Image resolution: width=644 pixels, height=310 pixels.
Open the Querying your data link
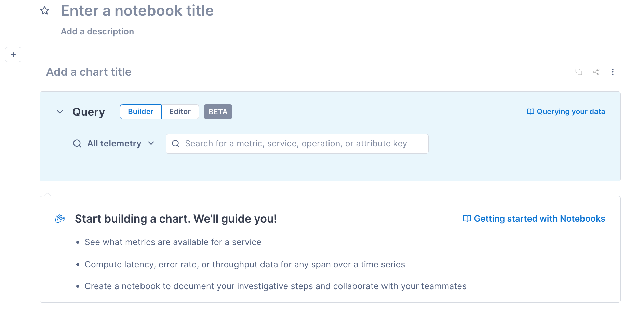[571, 111]
